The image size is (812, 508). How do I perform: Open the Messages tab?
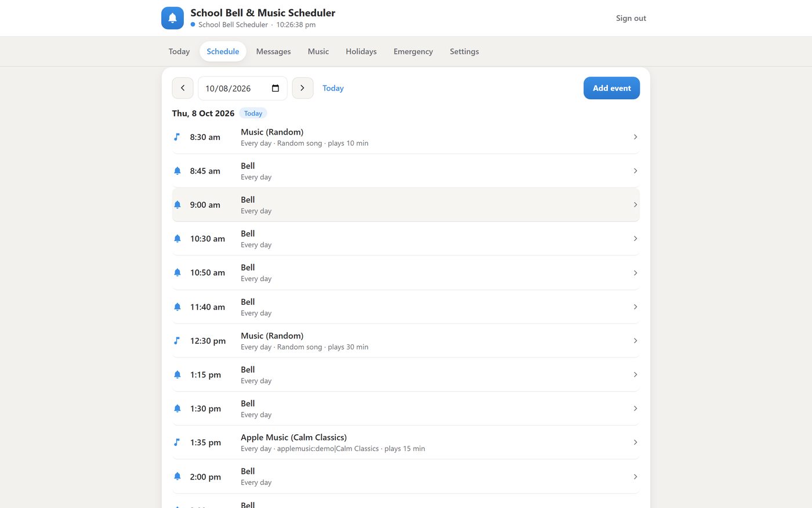273,51
